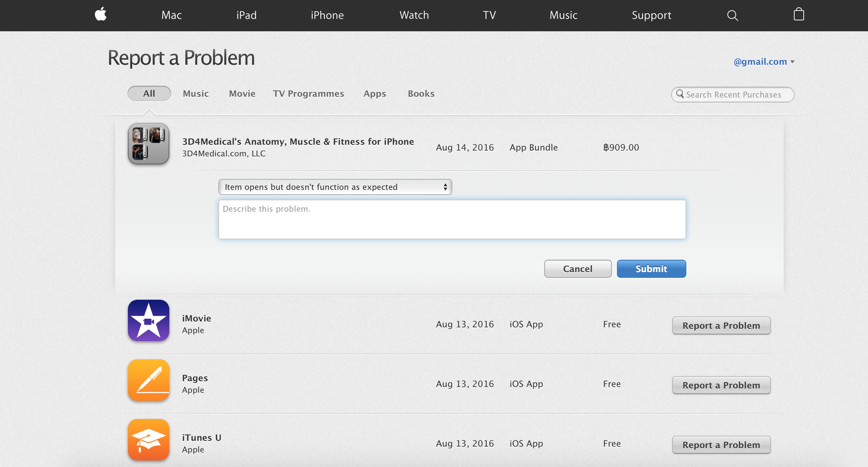Expand the @gmail.com account dropdown

point(764,62)
